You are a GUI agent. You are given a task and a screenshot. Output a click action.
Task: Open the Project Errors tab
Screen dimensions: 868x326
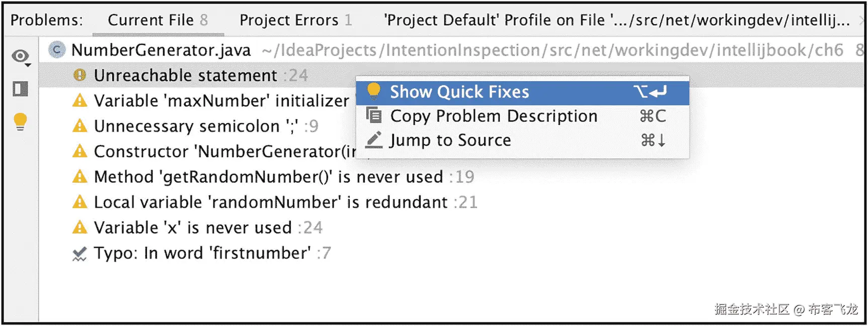295,20
